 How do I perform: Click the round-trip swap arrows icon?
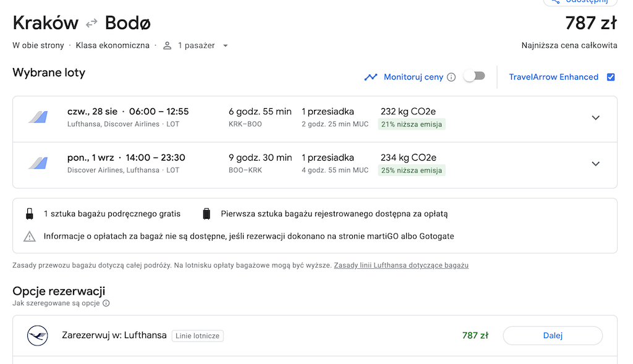point(91,23)
